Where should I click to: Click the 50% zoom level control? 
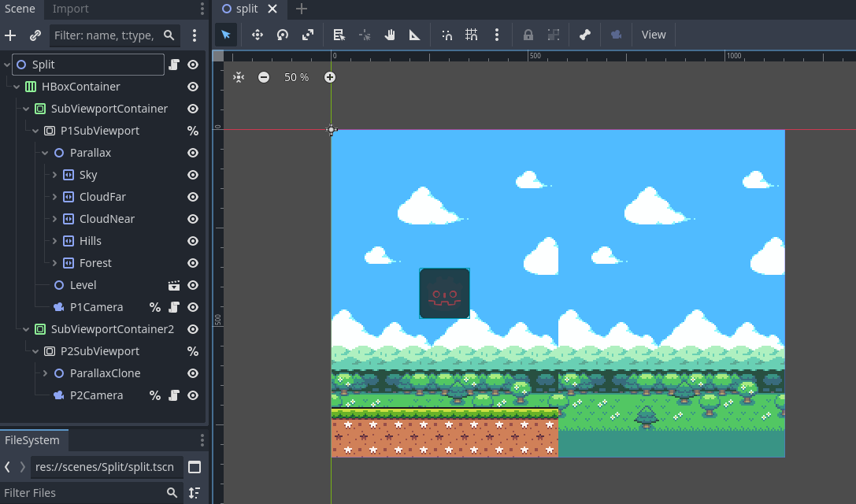point(296,77)
